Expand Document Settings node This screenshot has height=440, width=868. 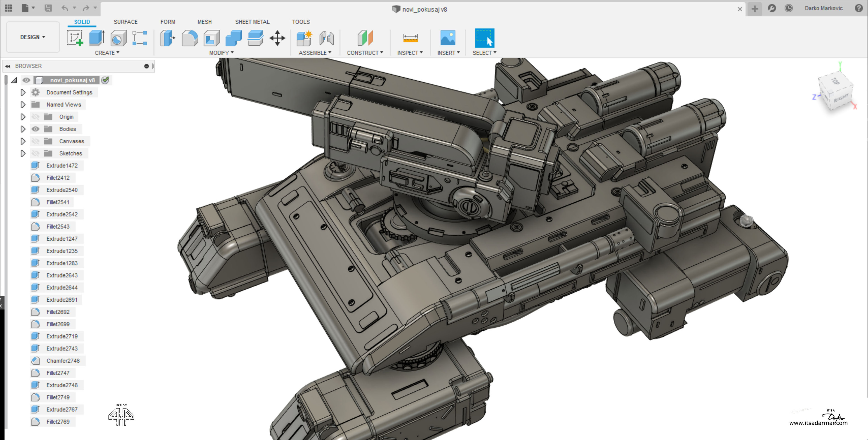(x=23, y=92)
